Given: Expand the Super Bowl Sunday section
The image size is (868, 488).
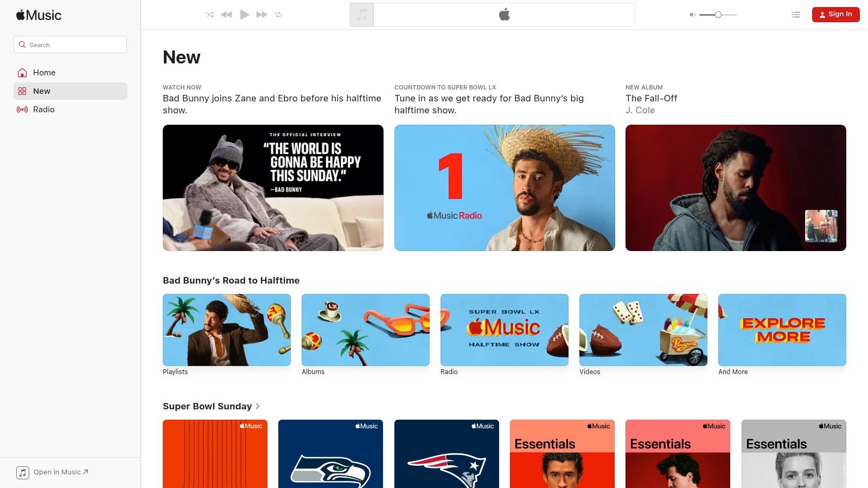Looking at the screenshot, I should point(258,406).
